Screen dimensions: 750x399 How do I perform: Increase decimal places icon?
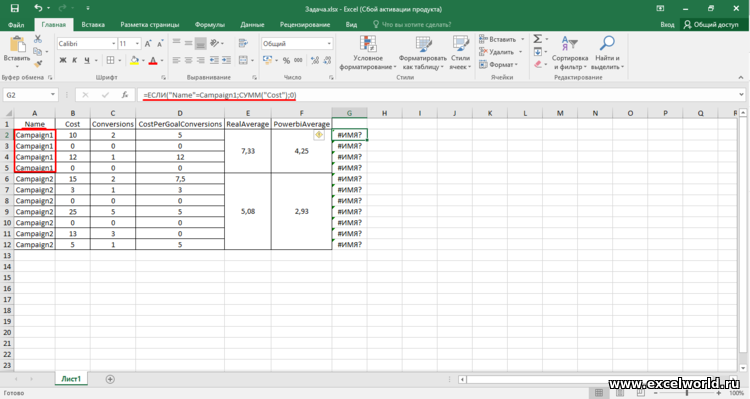tap(315, 60)
